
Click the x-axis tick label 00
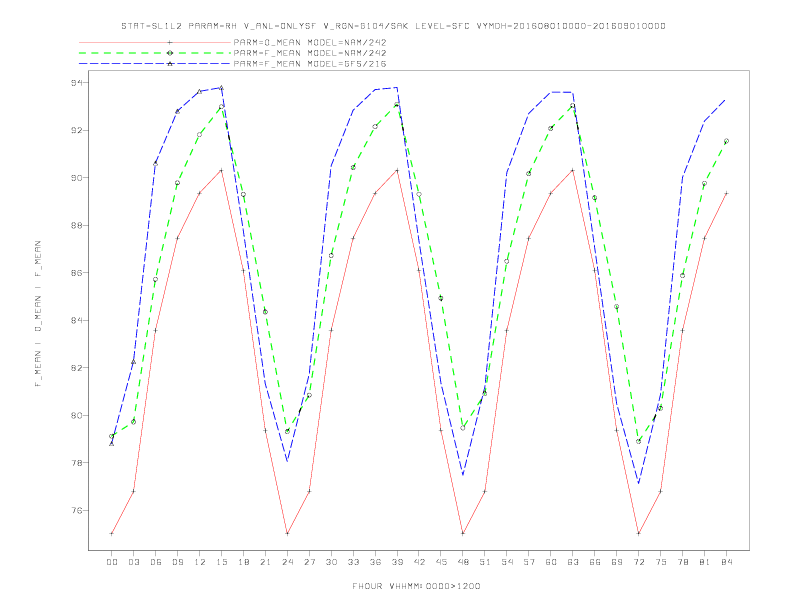(112, 562)
